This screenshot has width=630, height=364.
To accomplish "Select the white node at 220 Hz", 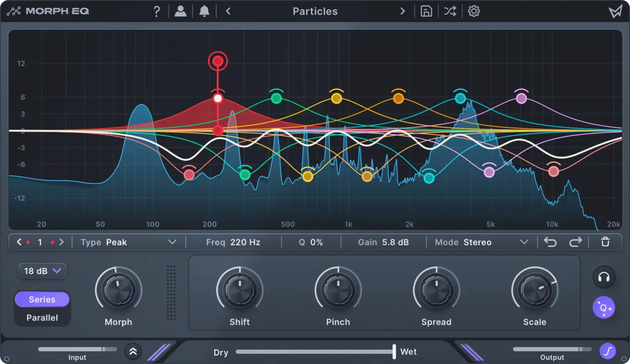I will click(218, 98).
